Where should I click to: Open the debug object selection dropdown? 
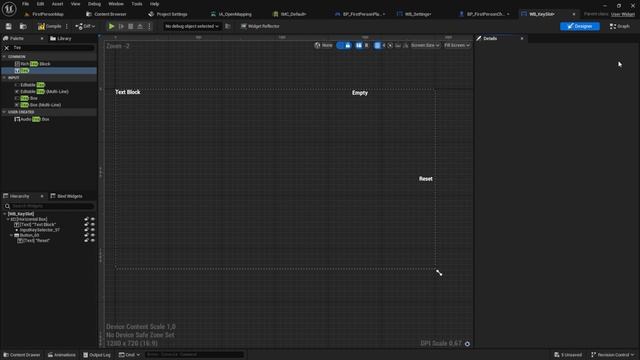[191, 26]
